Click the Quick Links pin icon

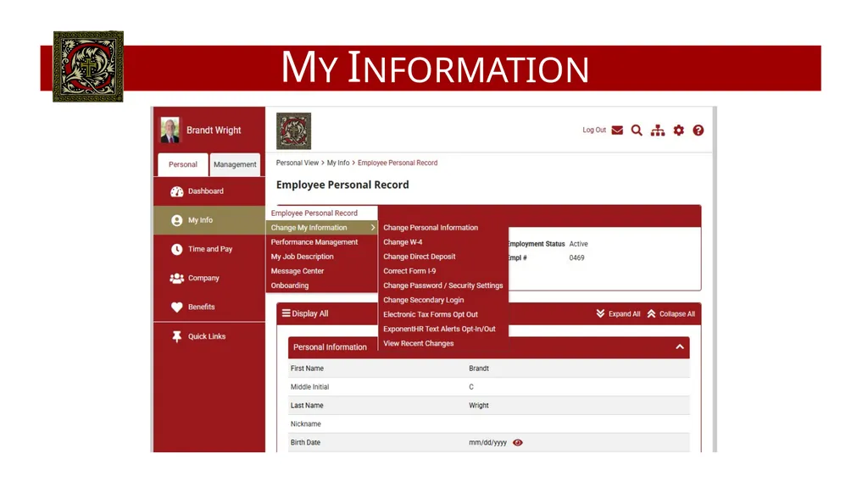point(176,336)
